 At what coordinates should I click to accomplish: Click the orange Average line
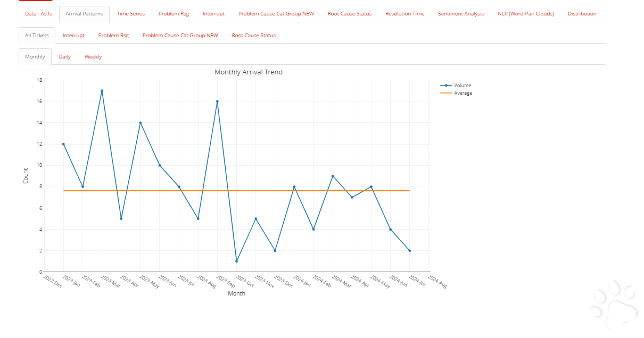point(237,190)
